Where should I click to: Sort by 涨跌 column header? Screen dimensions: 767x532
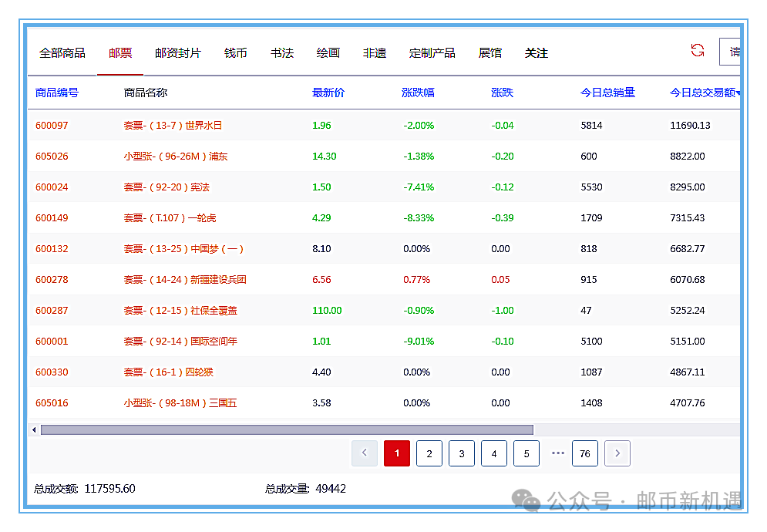tap(502, 93)
